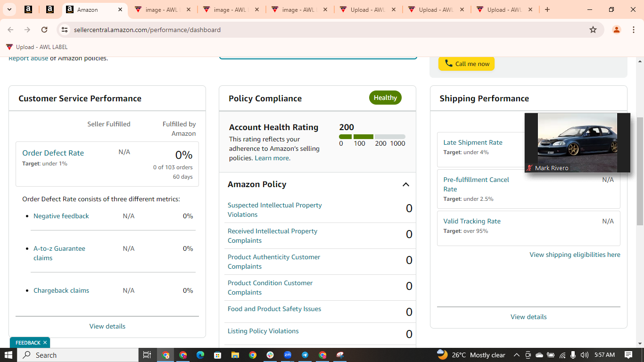
Task: Open Telegram from the taskbar
Action: point(305,355)
